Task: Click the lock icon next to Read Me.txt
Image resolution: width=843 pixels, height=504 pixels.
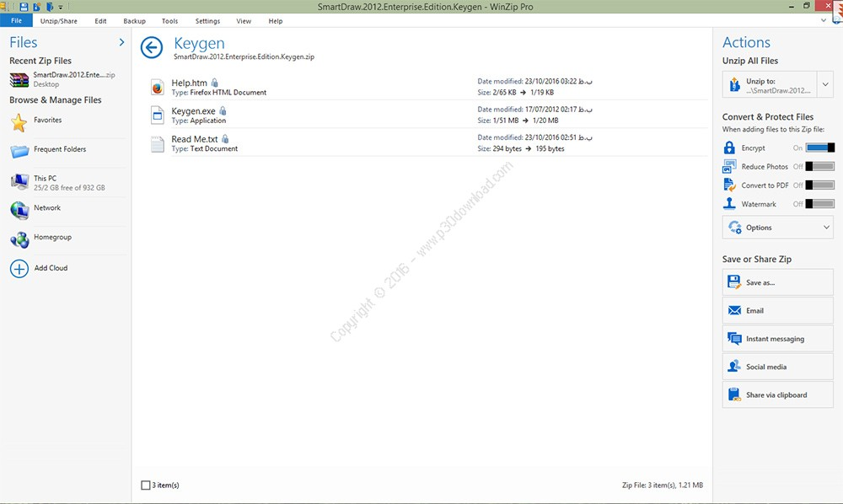Action: pos(225,138)
